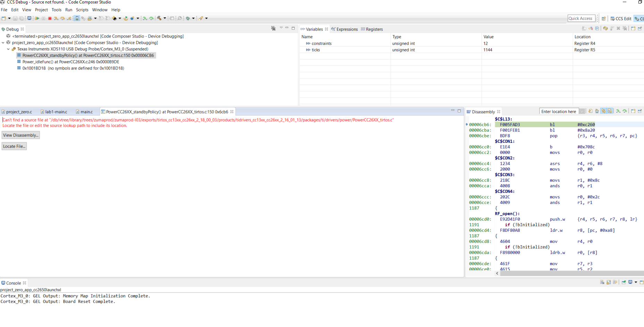Screen dimensions: 644x327
Task: Collapse the Texas Instruments XDS110 probe node
Action: [x=8, y=49]
